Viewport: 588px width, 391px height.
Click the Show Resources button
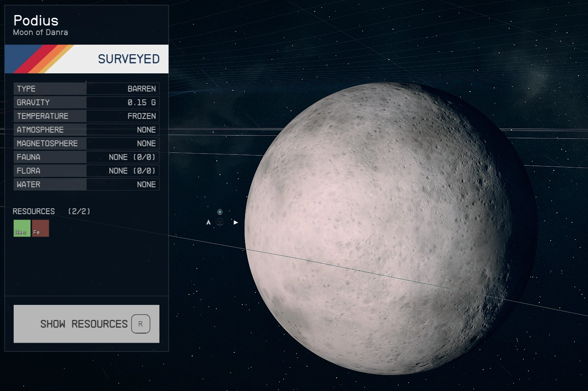(x=87, y=324)
